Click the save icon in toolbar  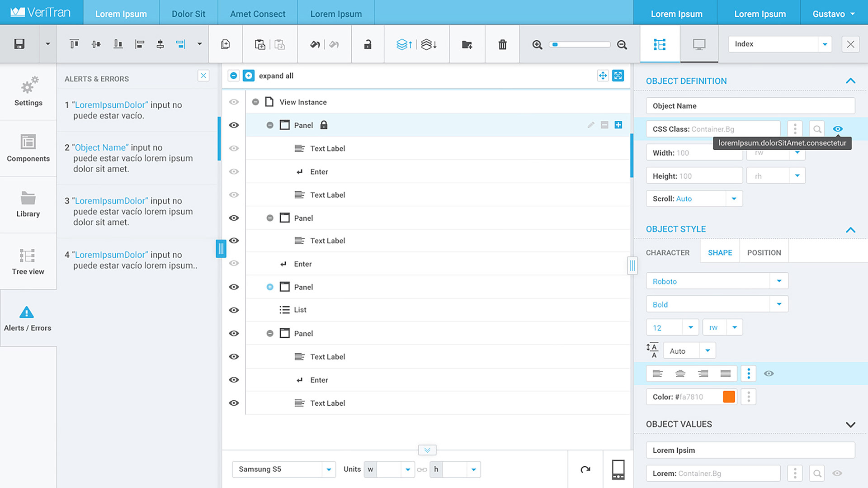(19, 44)
